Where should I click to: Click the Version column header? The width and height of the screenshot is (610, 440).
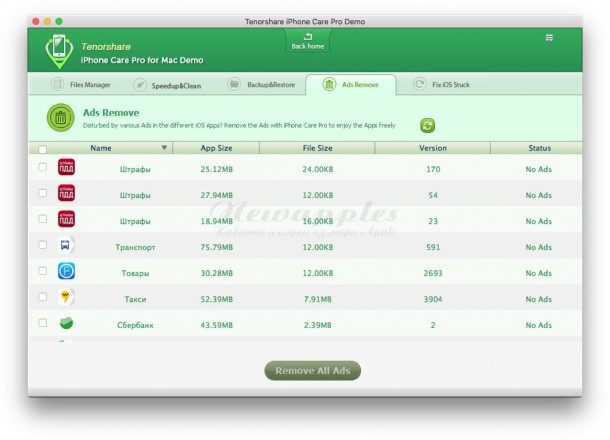[433, 148]
